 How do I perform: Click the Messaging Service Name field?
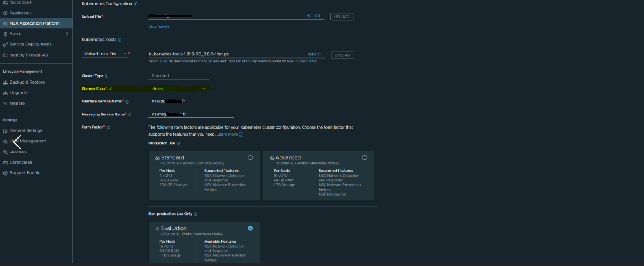pos(191,114)
